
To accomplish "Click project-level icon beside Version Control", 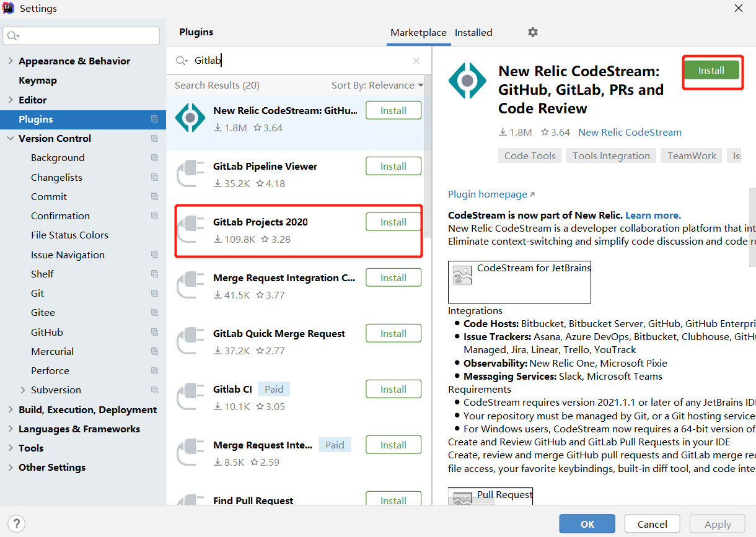I will point(154,138).
